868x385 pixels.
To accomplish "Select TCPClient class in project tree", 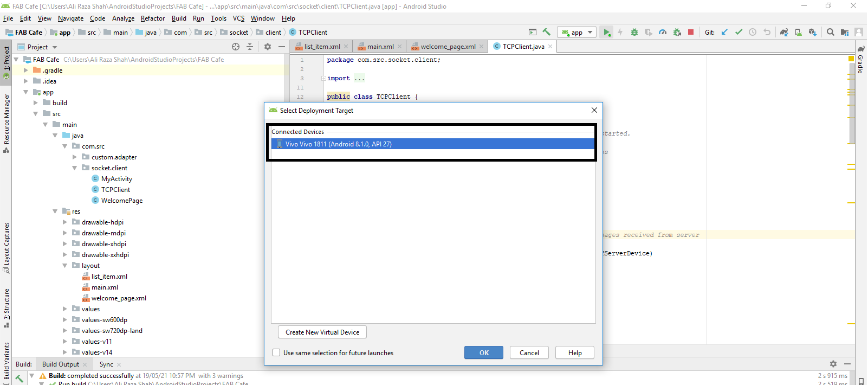I will [115, 189].
